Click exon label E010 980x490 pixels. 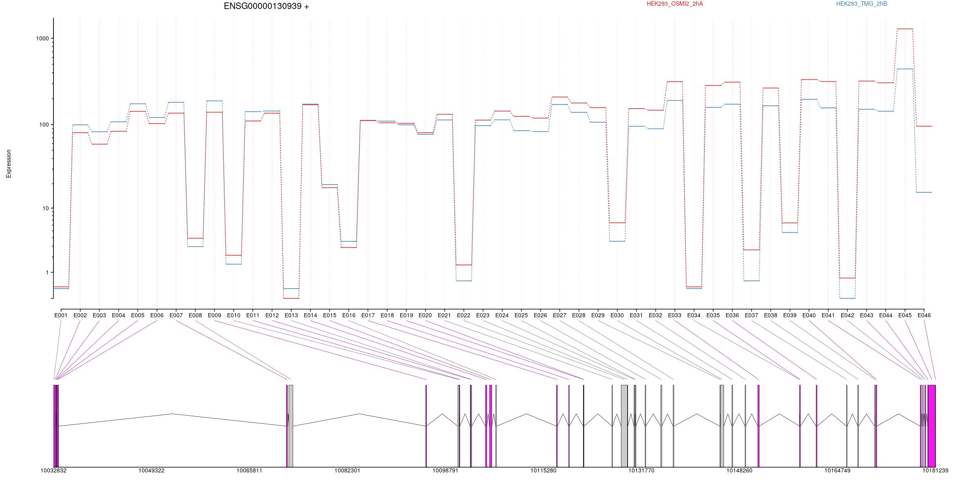[234, 315]
